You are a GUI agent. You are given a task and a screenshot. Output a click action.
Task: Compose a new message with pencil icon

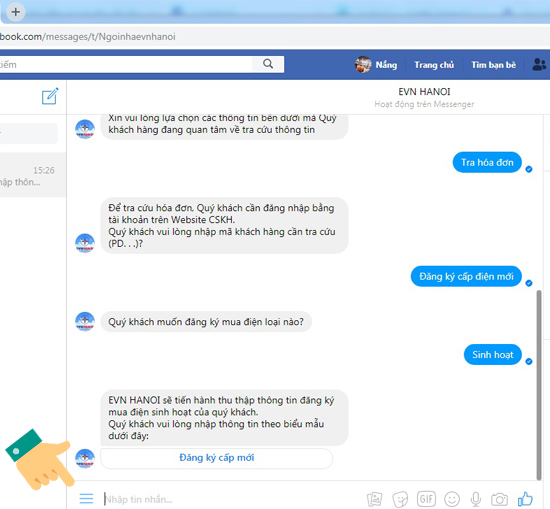coord(50,96)
